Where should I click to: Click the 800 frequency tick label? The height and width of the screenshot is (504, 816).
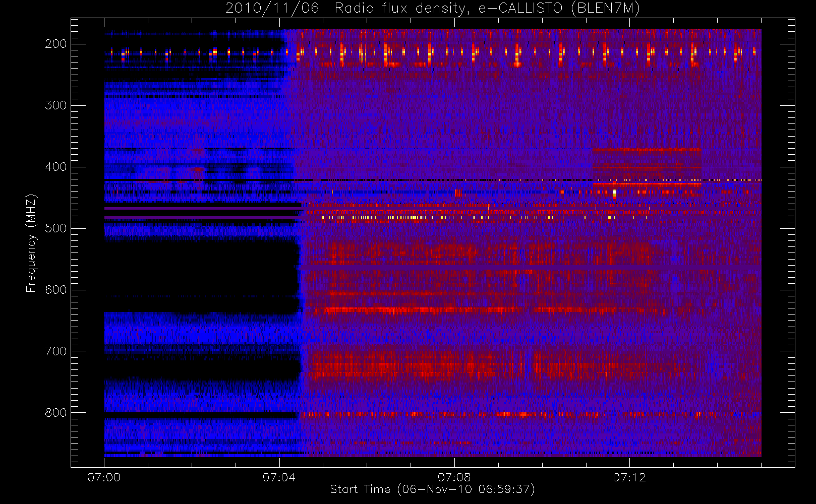56,413
